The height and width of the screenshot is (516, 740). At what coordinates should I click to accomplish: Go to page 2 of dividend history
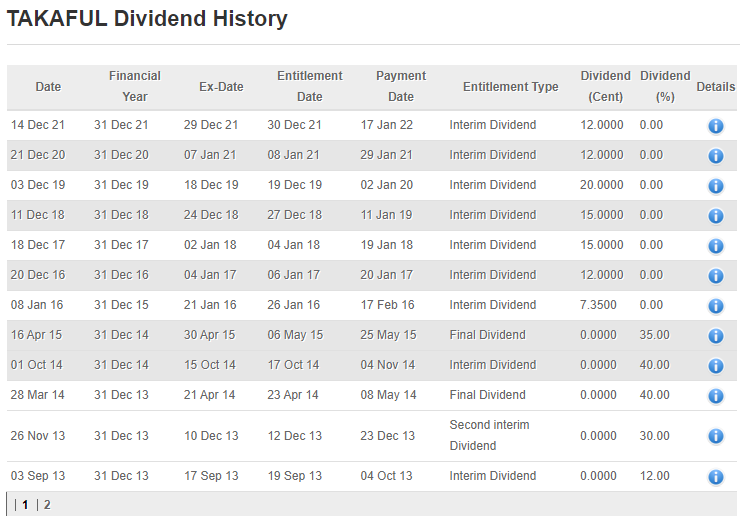(47, 505)
